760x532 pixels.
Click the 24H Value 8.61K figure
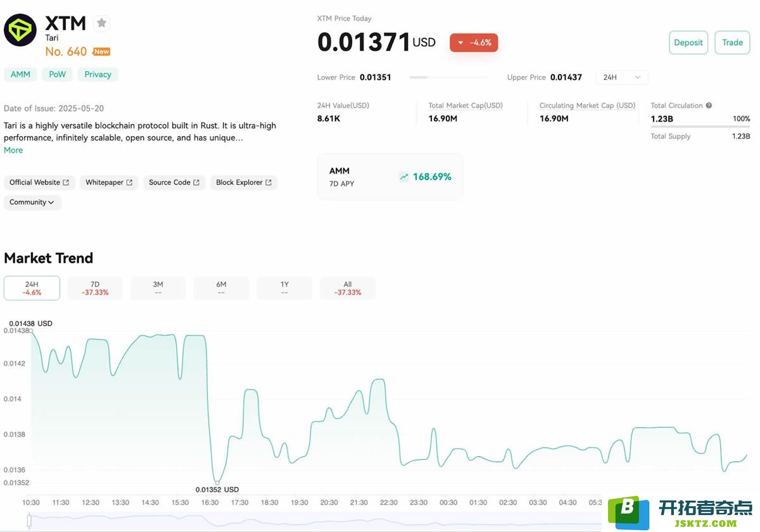(x=329, y=118)
